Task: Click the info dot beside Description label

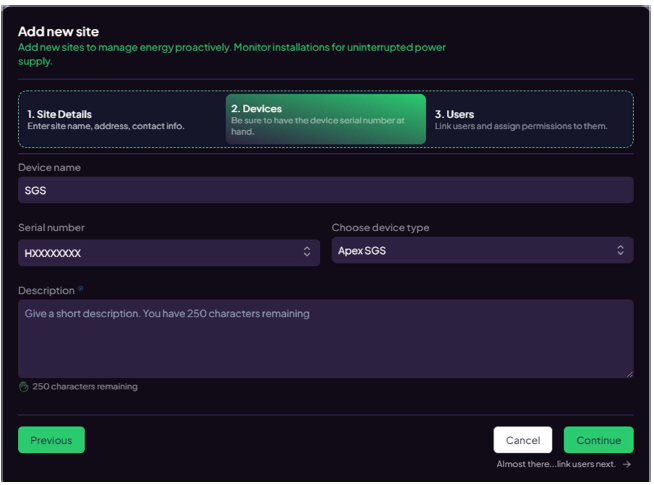Action: pos(80,289)
